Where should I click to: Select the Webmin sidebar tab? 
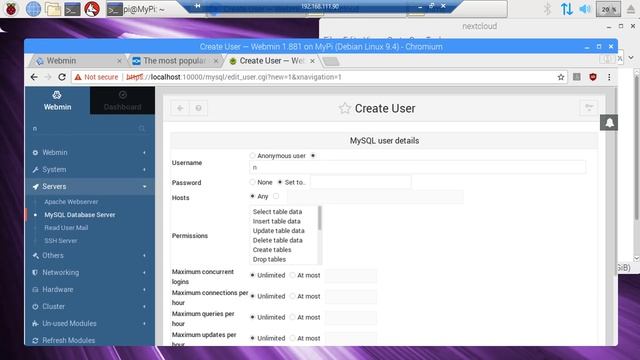[57, 100]
